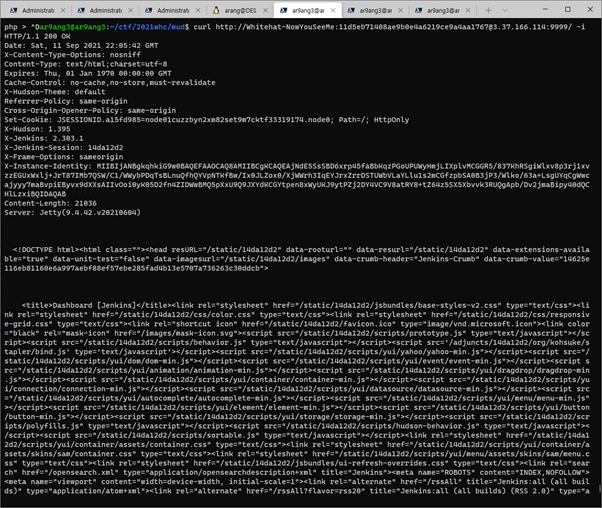This screenshot has height=508, width=602.
Task: Close the arang@DES tab
Action: click(x=265, y=10)
